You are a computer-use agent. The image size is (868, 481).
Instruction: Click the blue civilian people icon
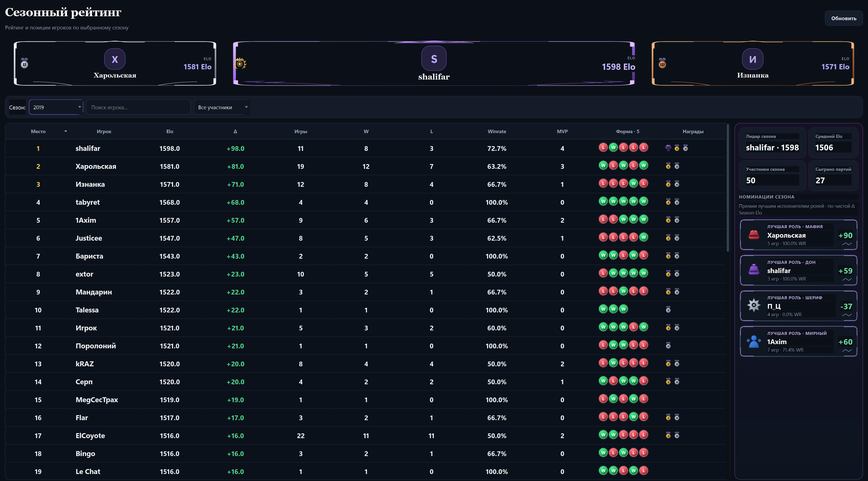click(754, 341)
